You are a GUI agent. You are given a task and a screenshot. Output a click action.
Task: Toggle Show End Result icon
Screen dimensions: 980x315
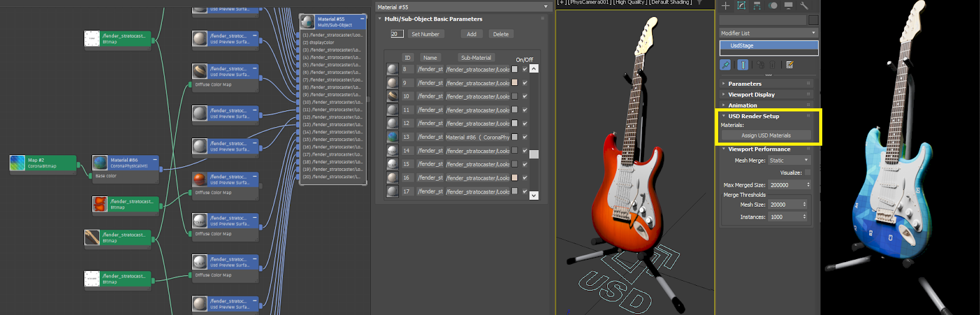tap(743, 65)
